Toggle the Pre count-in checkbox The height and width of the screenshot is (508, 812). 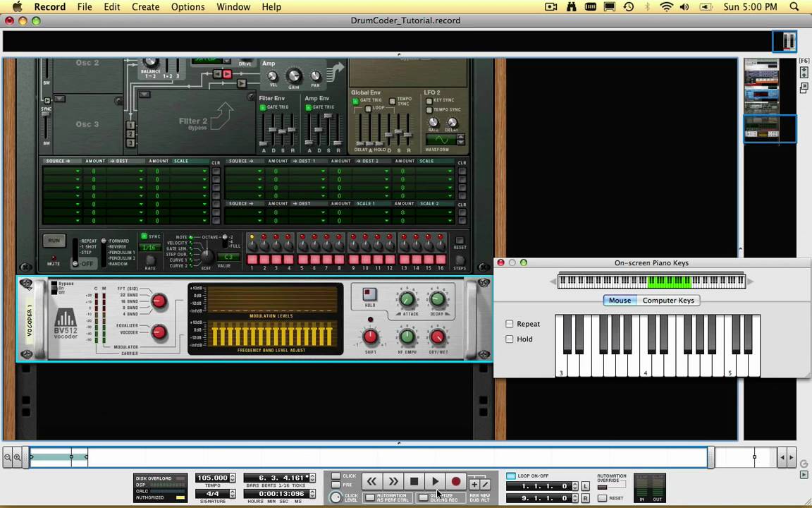tap(336, 485)
